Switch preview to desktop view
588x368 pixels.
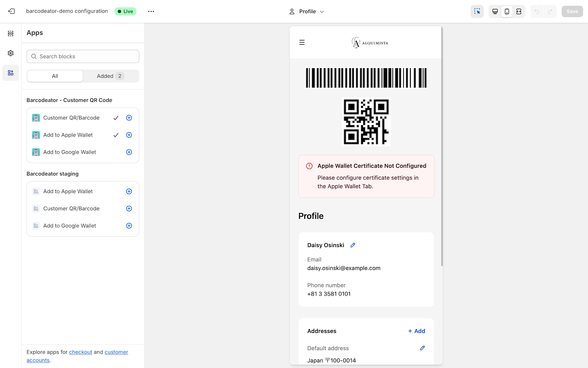pos(495,11)
